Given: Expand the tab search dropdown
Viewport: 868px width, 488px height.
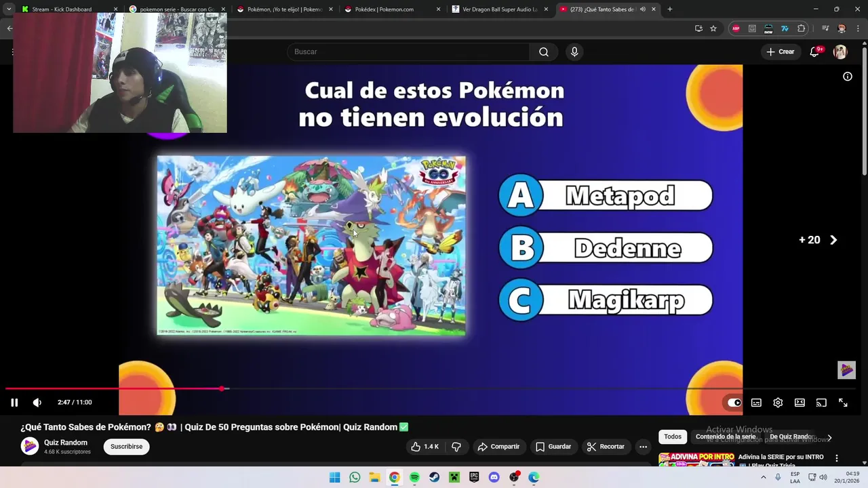Looking at the screenshot, I should pos(9,9).
